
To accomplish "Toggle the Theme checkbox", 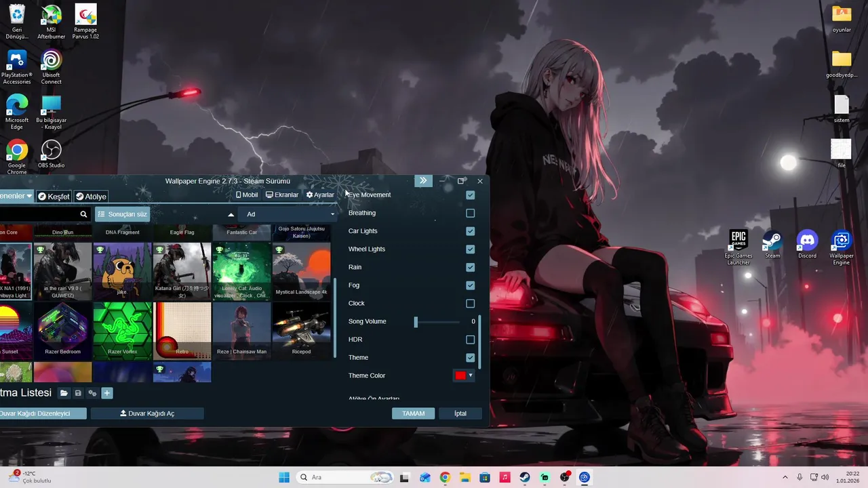I will 470,357.
